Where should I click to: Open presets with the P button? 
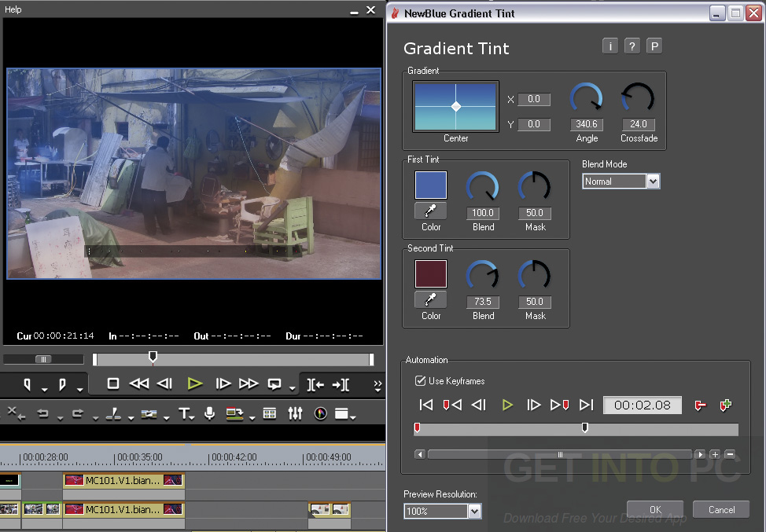(x=654, y=46)
